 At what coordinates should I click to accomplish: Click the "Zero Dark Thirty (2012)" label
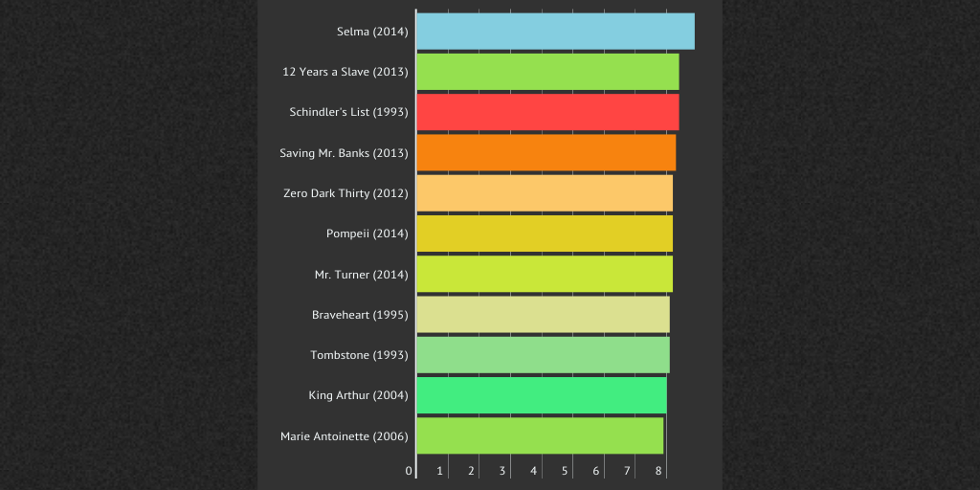345,193
